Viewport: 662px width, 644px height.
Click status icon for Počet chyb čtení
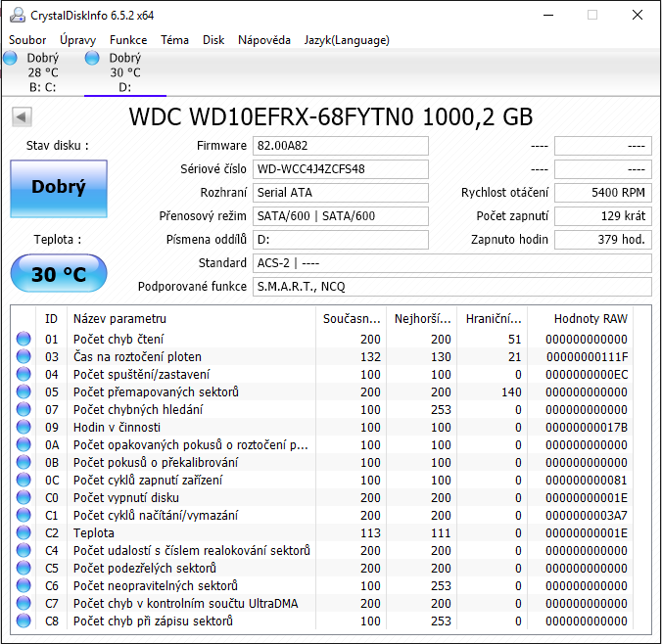(x=24, y=339)
